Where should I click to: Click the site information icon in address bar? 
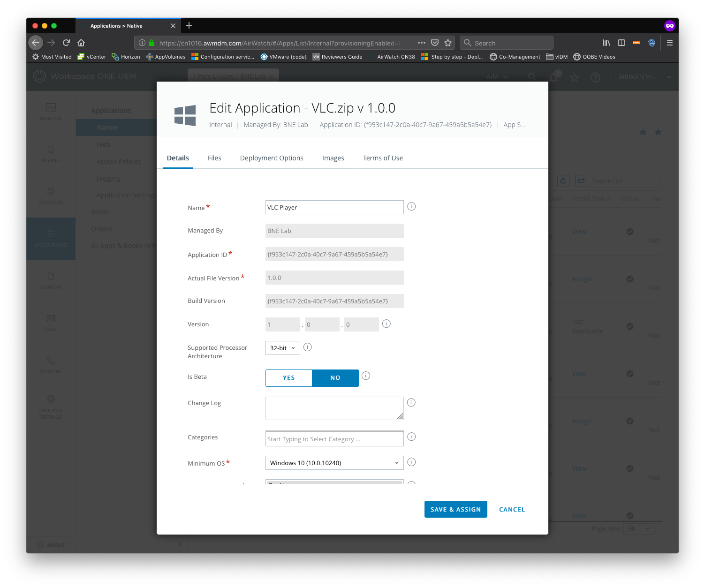tap(142, 43)
